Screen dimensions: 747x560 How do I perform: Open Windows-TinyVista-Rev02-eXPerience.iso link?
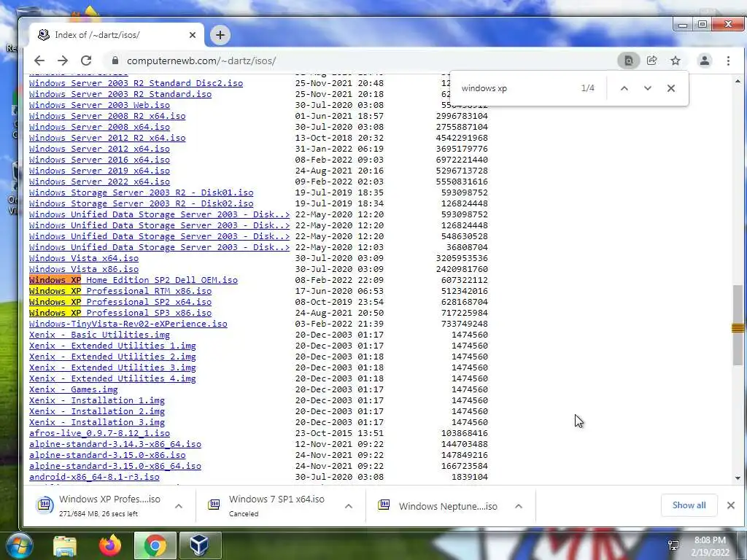[x=128, y=324]
